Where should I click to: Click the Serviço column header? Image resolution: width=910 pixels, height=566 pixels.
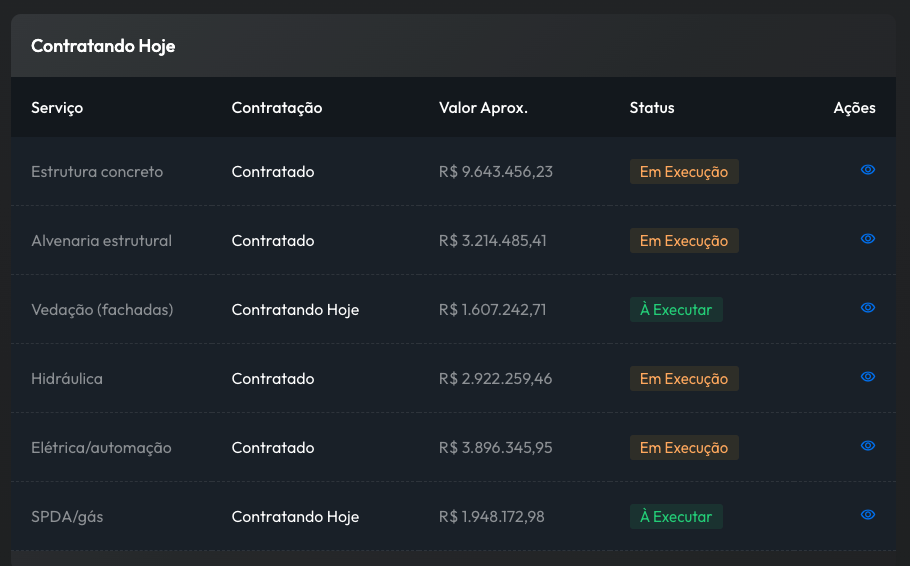(x=57, y=108)
